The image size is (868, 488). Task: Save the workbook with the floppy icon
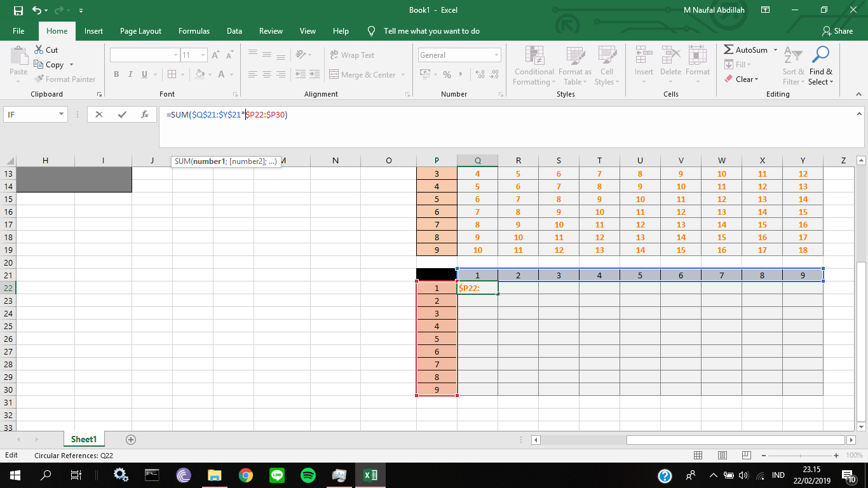tap(18, 10)
